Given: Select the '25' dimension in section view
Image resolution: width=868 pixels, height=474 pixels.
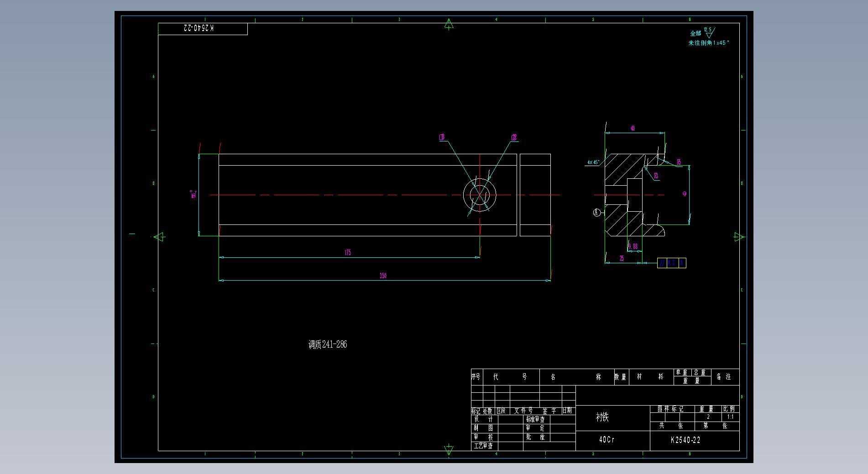Looking at the screenshot, I should point(622,259).
